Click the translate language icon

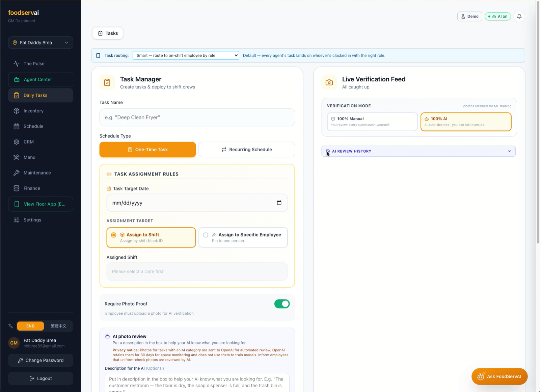(11, 326)
